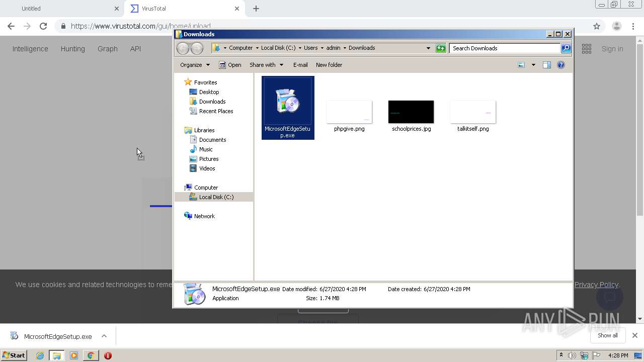Click the E-mail toolbar button
Image resolution: width=644 pixels, height=362 pixels.
(x=300, y=65)
